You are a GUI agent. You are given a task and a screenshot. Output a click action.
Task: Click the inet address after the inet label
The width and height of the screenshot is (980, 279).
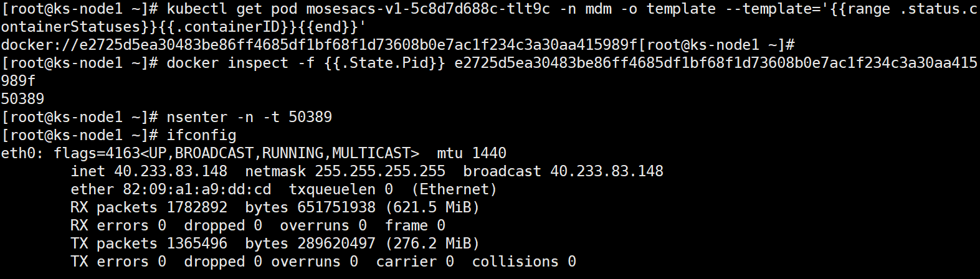click(x=171, y=172)
